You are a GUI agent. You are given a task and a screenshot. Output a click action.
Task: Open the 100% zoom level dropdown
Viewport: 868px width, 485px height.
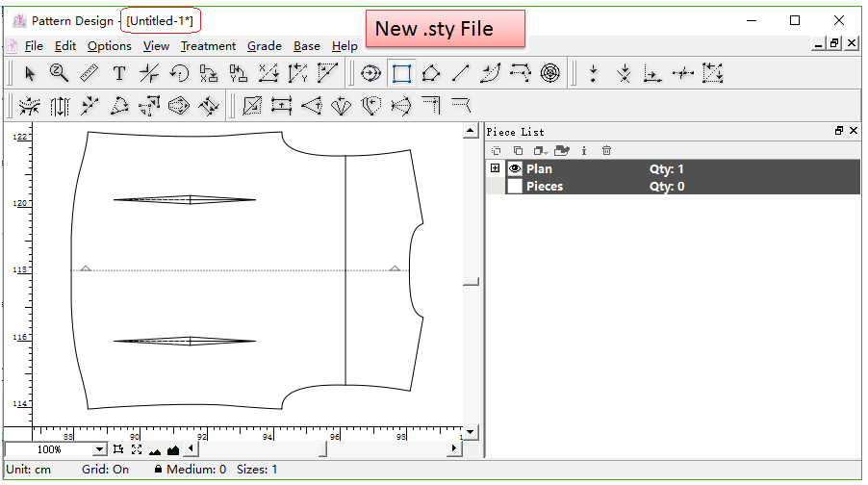(x=99, y=449)
